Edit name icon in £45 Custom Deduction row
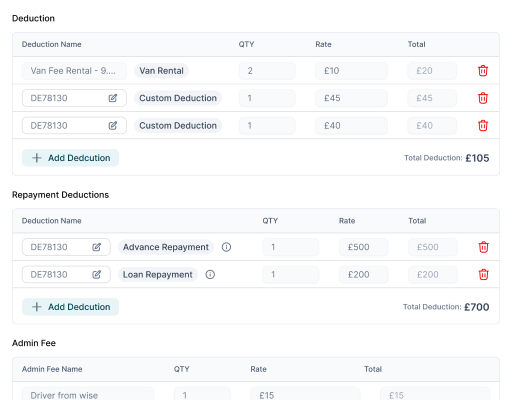Viewport: 512px width, 400px height. (113, 98)
